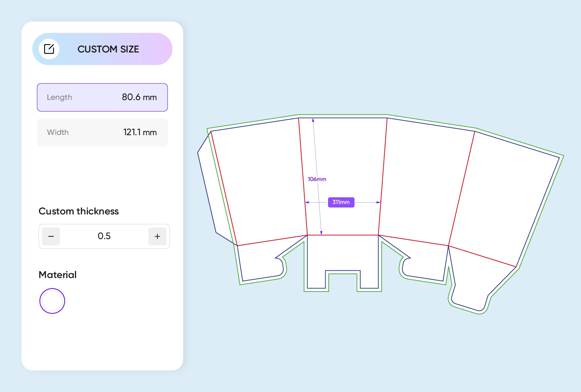Click the Custom thickness heading

click(x=79, y=211)
